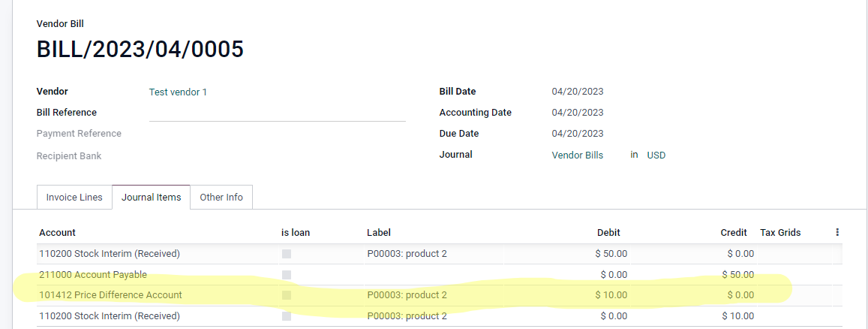Switch to the Other Info tab
This screenshot has height=329, width=868.
tap(221, 198)
